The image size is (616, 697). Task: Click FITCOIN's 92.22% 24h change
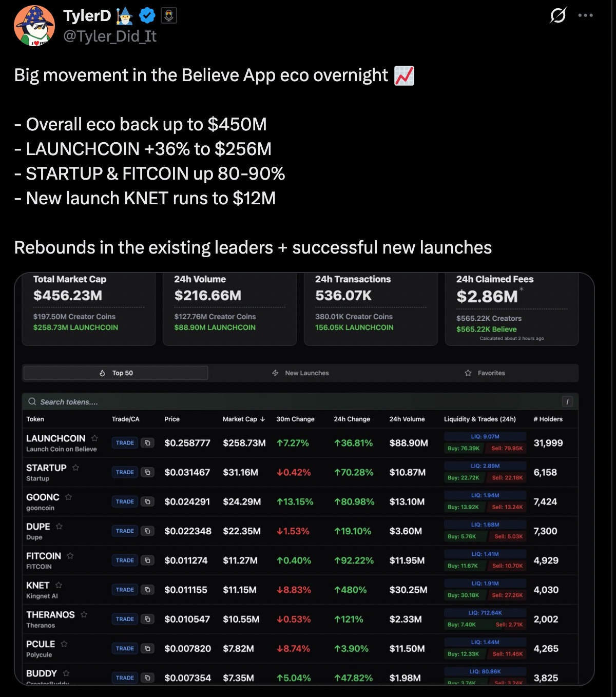click(354, 560)
